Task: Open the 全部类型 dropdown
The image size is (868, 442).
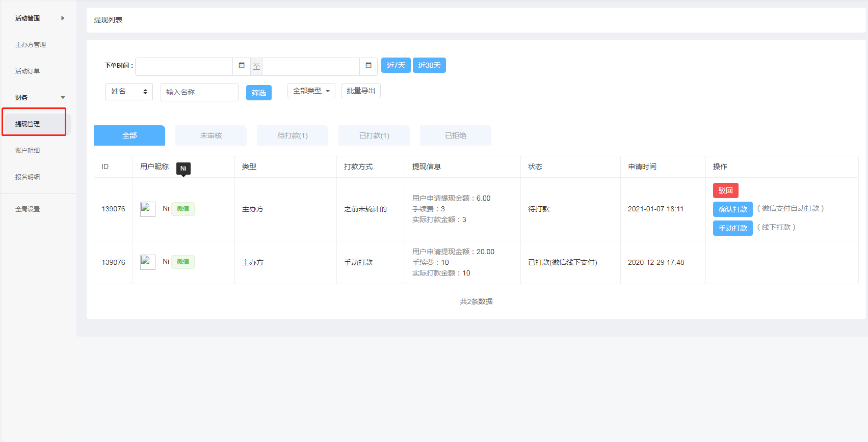Action: pos(311,91)
